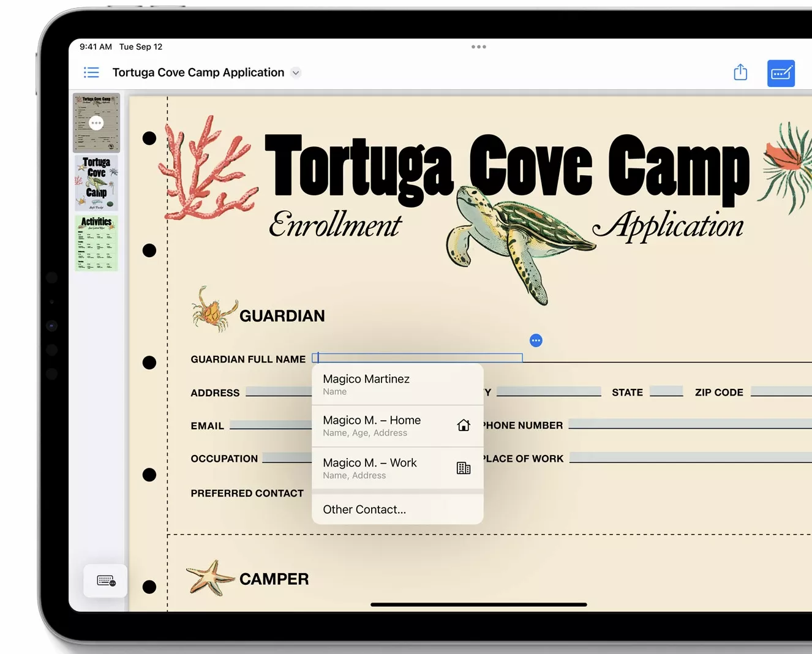Click the Guardian Full Name field
The image size is (812, 654).
[x=418, y=358]
